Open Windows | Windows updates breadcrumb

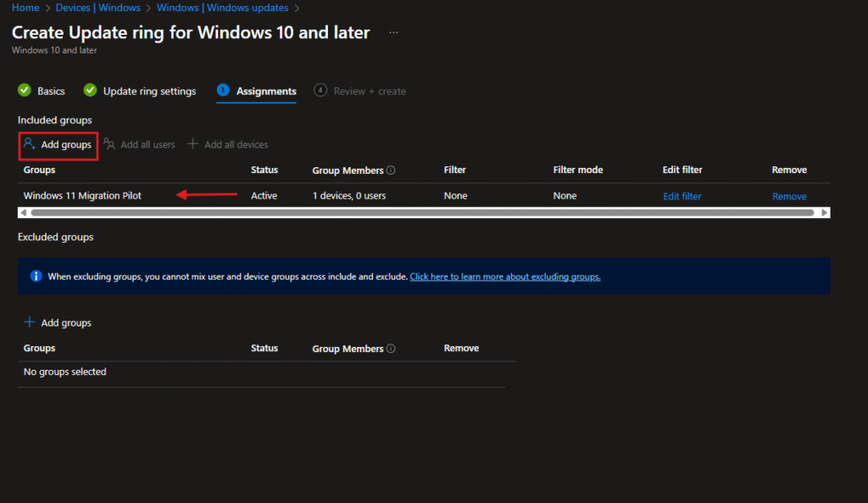pyautogui.click(x=222, y=8)
